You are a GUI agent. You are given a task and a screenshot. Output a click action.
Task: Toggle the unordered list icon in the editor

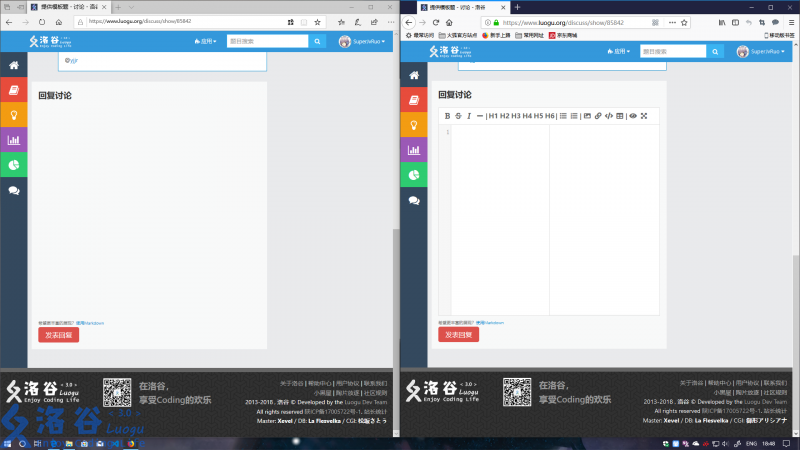pos(563,116)
